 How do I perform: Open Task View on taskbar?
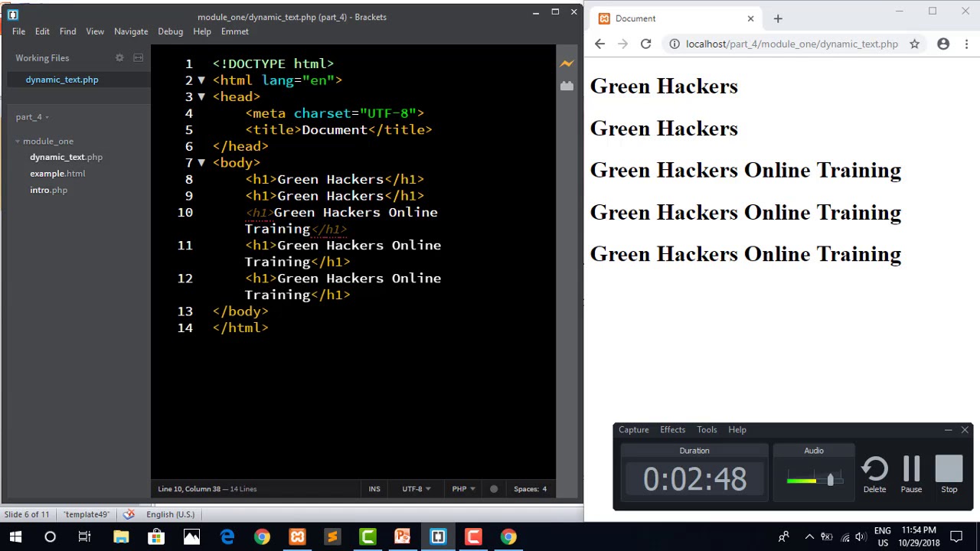coord(85,536)
